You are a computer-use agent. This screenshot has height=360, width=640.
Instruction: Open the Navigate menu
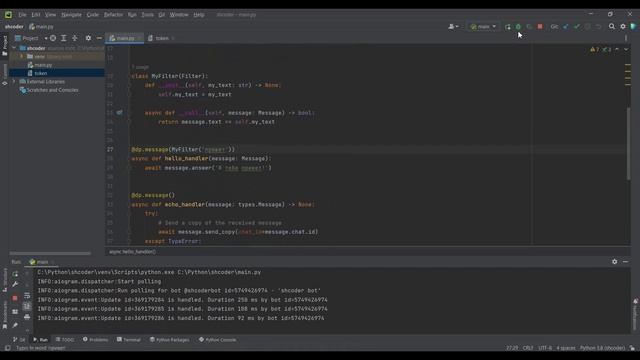tap(71, 15)
